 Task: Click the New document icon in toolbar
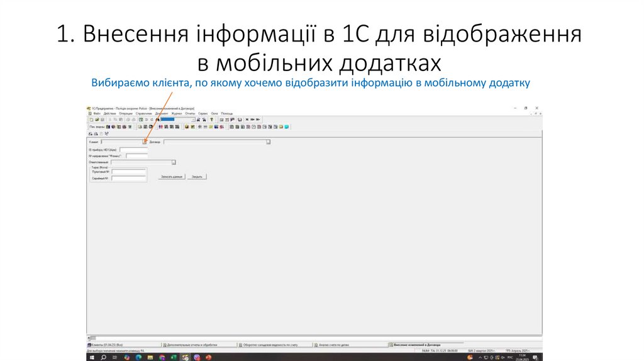[91, 119]
